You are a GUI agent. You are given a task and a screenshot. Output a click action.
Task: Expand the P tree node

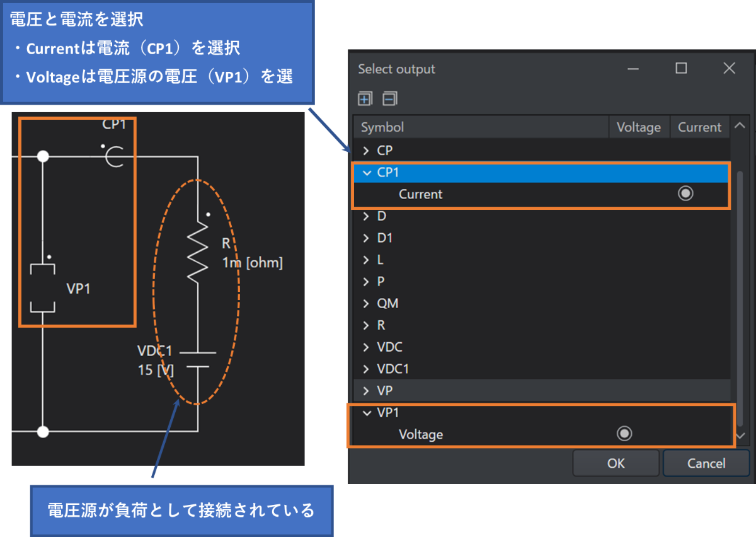(366, 282)
